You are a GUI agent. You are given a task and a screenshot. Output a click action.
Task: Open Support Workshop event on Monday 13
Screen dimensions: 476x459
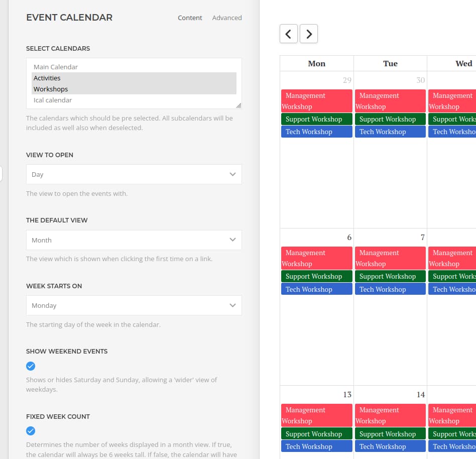(x=317, y=434)
